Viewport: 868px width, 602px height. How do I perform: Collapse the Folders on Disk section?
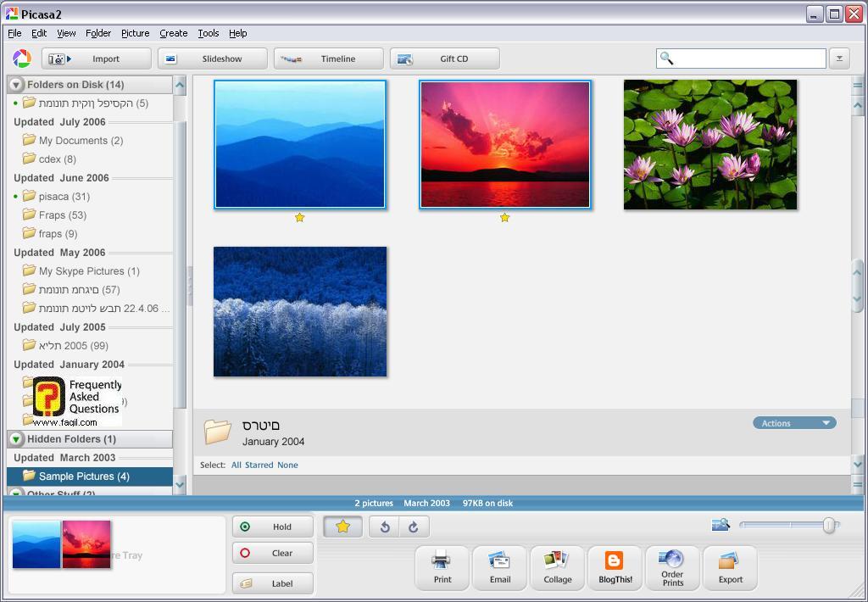[16, 85]
